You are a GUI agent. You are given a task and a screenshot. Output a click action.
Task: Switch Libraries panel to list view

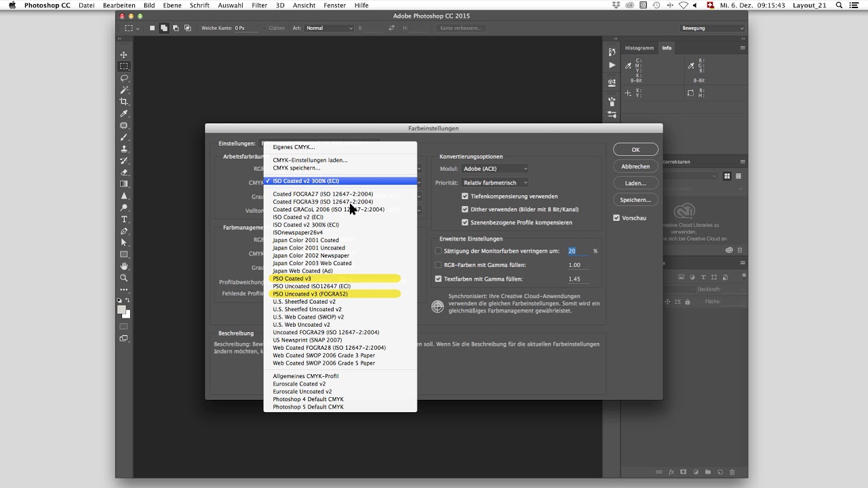(x=738, y=176)
